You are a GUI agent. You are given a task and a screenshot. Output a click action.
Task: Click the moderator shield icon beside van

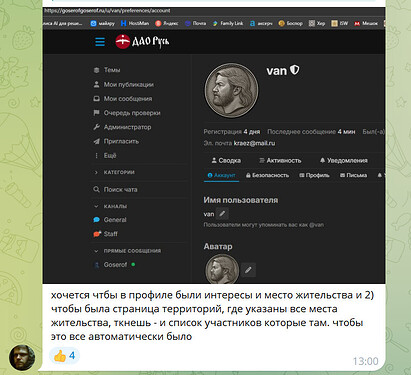(x=295, y=70)
